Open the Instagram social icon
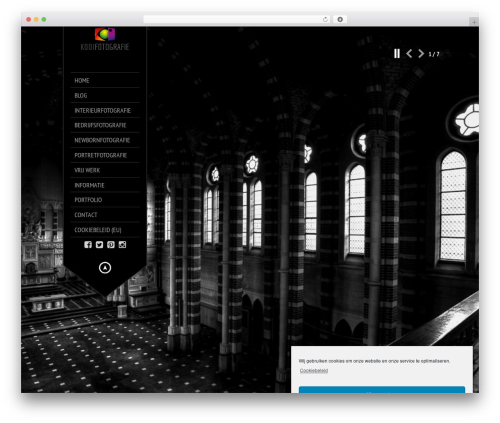The width and height of the screenshot is (500, 423). [x=122, y=245]
